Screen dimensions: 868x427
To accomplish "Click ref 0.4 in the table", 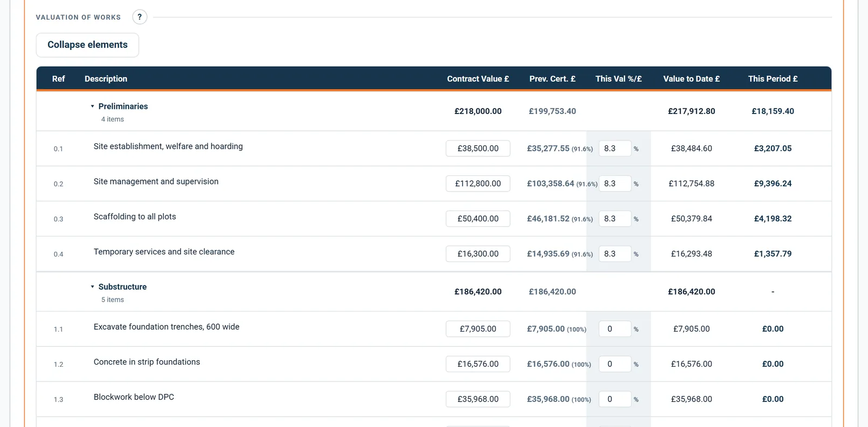I will [59, 254].
